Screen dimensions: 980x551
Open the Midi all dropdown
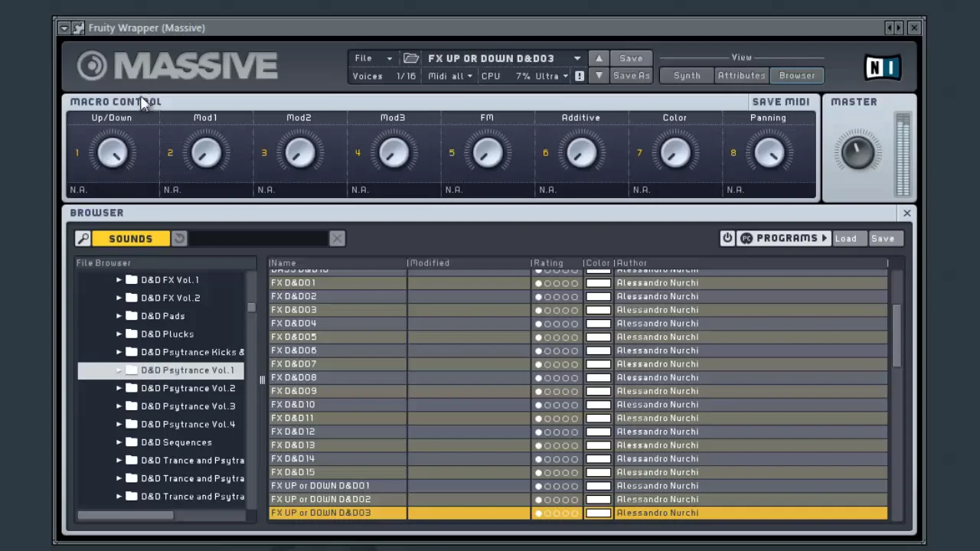pos(450,76)
